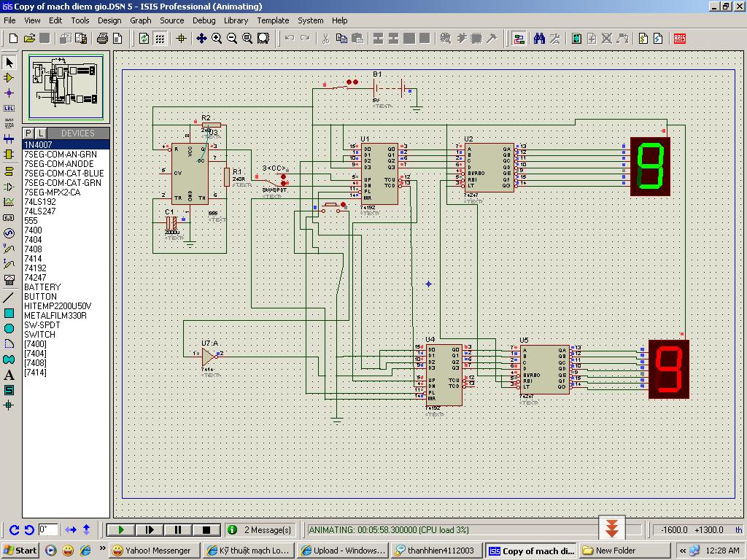Toggle the grid display icon
The height and width of the screenshot is (560, 747).
(x=160, y=39)
